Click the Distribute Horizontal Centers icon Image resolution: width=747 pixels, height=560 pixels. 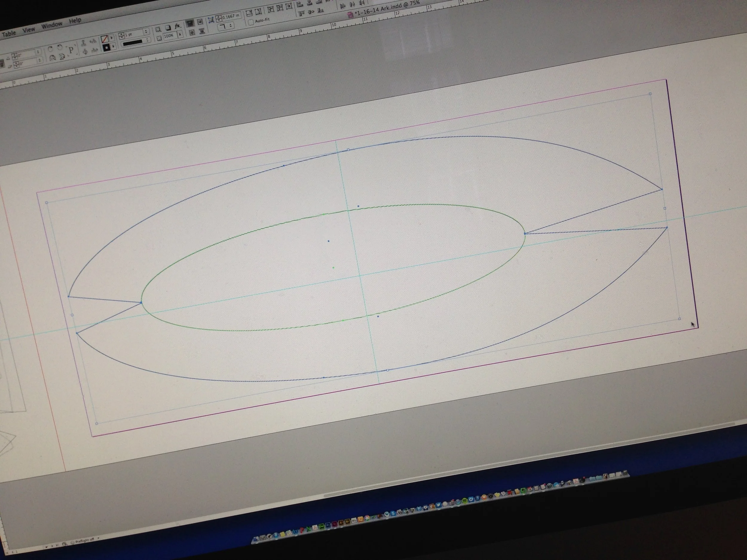(352, 4)
